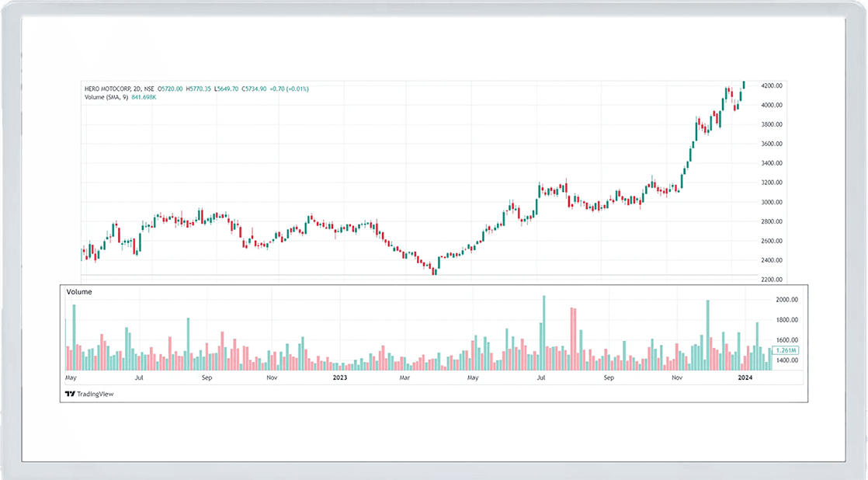Click the high price H5770.35 value in legend
Viewport: 868px width, 480px height.
point(200,89)
